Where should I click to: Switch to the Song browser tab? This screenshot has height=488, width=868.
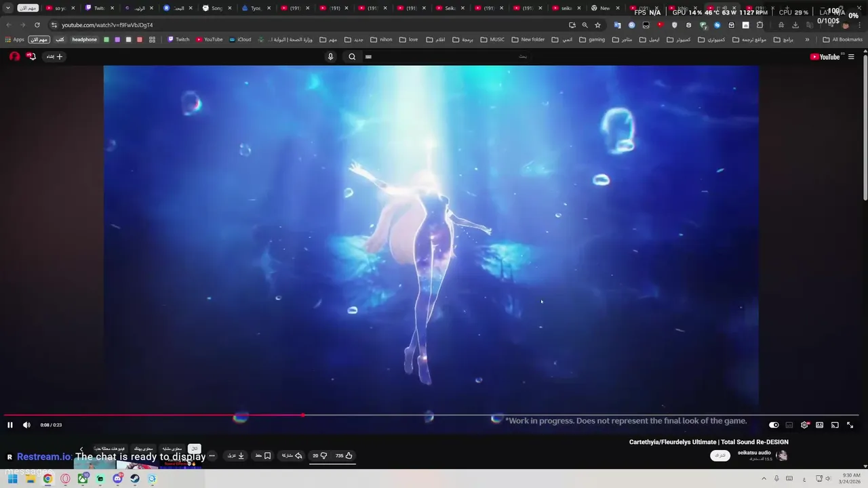217,8
